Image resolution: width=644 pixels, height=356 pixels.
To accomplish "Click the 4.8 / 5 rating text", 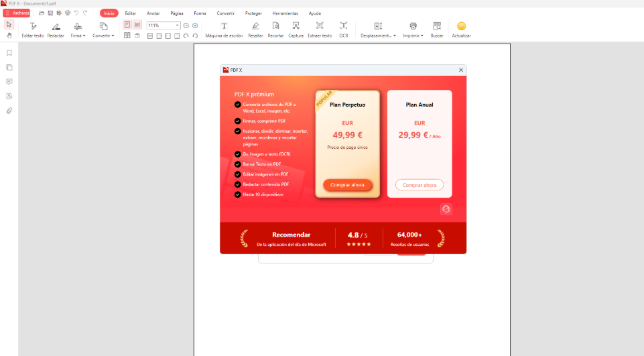I will [358, 235].
